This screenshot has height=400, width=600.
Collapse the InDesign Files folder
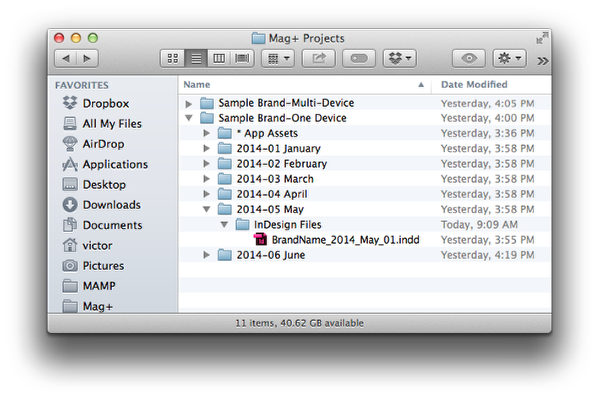225,224
